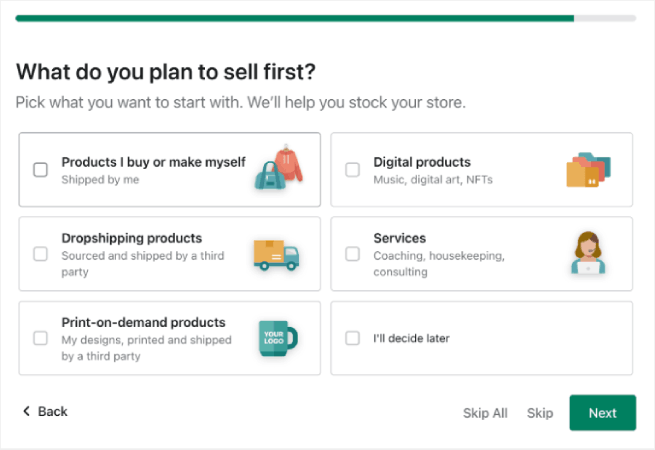Choose the Dropshipping products title text
Screen dimensions: 655x450
tap(132, 238)
